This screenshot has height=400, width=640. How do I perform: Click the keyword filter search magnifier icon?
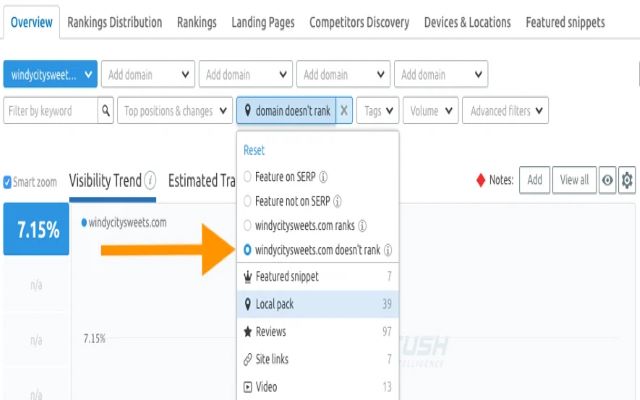click(x=106, y=111)
